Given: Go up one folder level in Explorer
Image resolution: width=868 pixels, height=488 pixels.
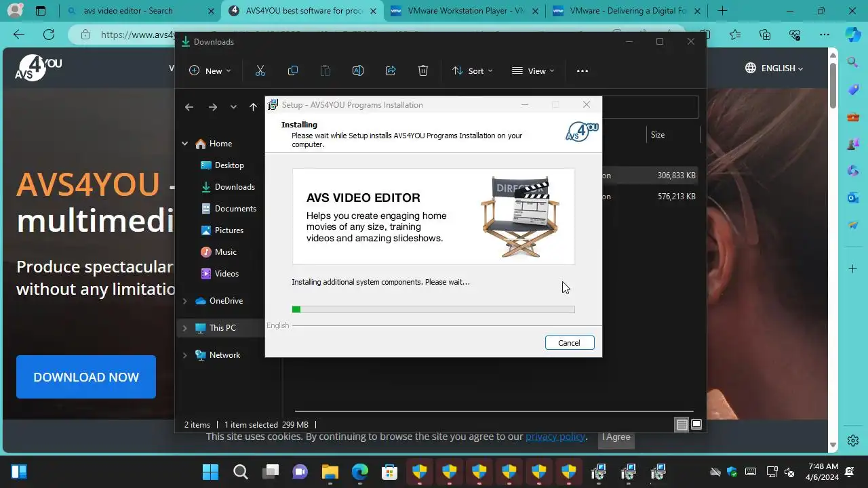Looking at the screenshot, I should point(253,107).
